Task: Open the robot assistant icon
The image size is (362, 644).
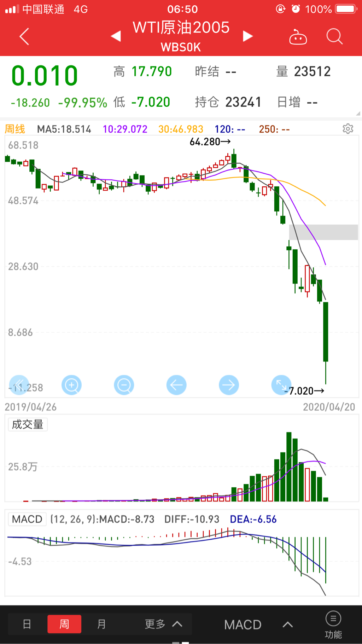Action: point(298,37)
